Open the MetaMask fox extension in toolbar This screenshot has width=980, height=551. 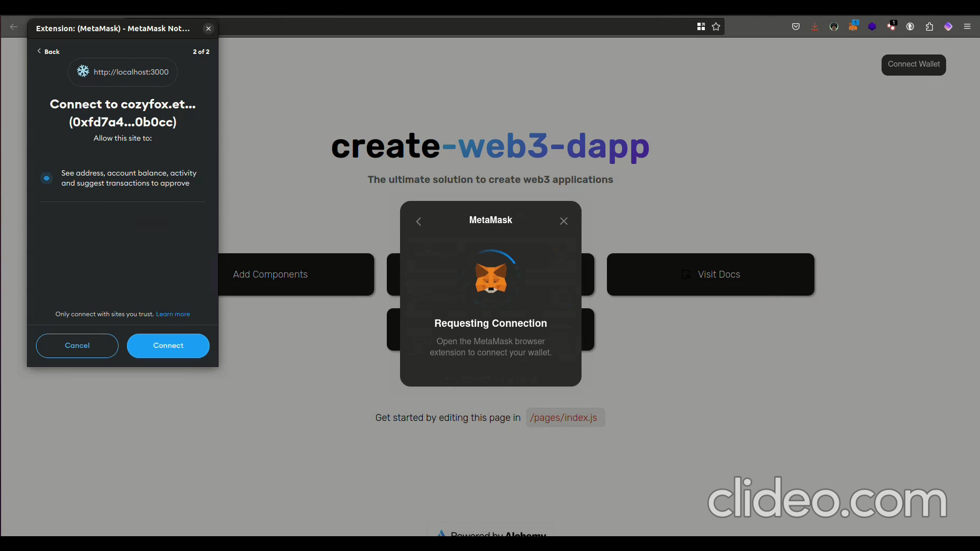click(x=853, y=26)
